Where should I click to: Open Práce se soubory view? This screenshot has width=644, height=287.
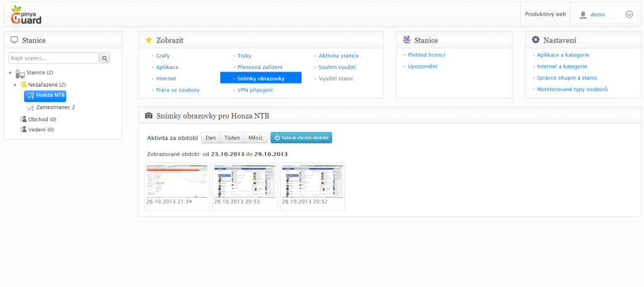pyautogui.click(x=178, y=90)
